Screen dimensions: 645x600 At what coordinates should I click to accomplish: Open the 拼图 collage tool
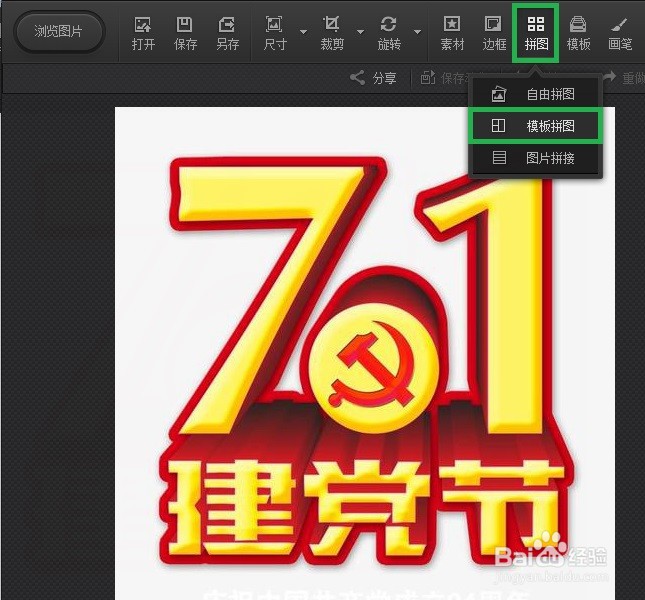(x=536, y=34)
